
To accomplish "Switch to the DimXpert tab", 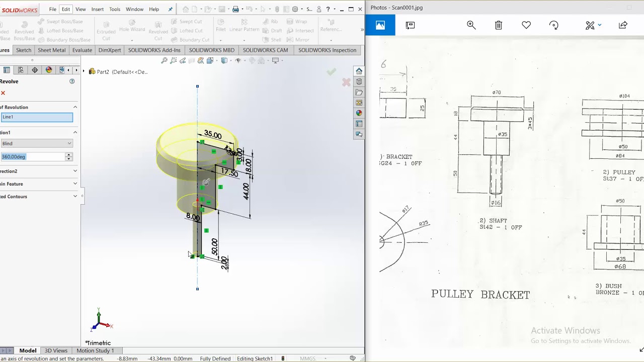I will click(110, 50).
